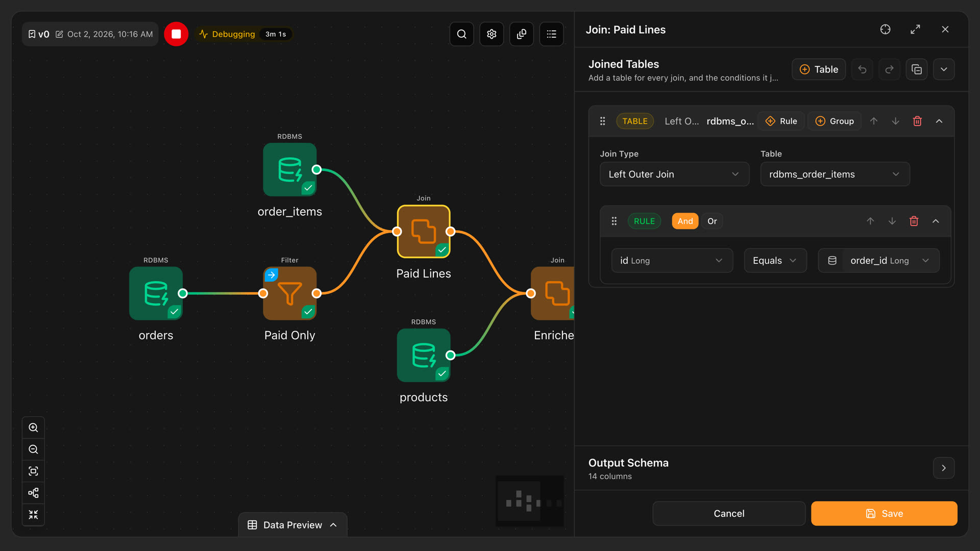
Task: Open Joined Tables more options chevron
Action: tap(944, 69)
